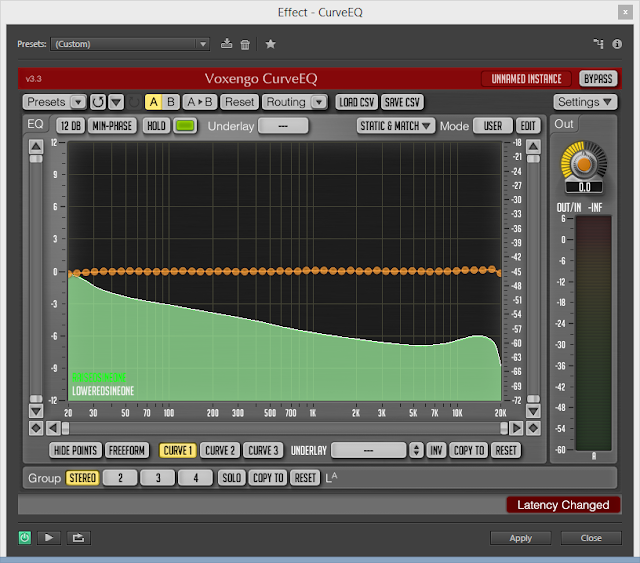Mark preset as favorite with star icon
The width and height of the screenshot is (640, 563).
(x=270, y=44)
